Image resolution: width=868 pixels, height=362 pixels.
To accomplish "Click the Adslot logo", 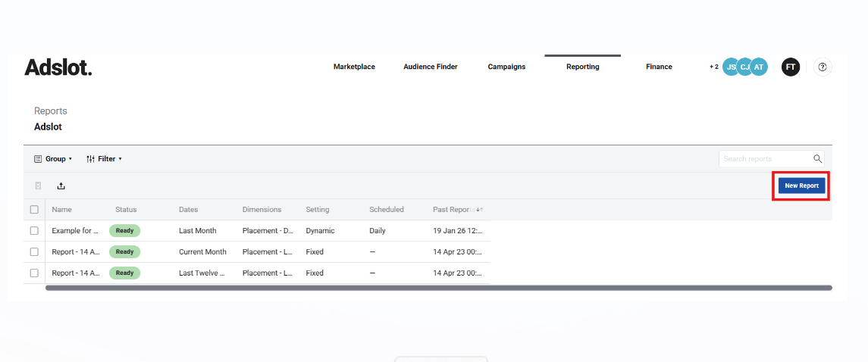I will click(x=58, y=67).
